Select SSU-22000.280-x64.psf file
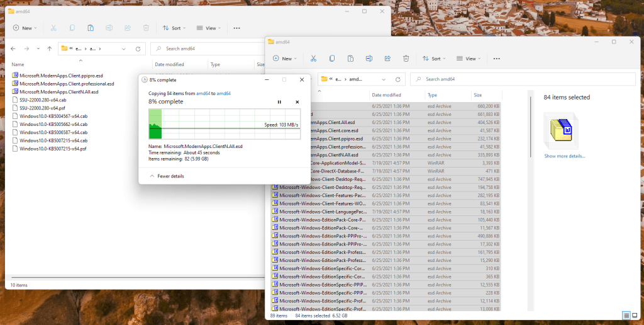The width and height of the screenshot is (644, 325). pos(38,108)
